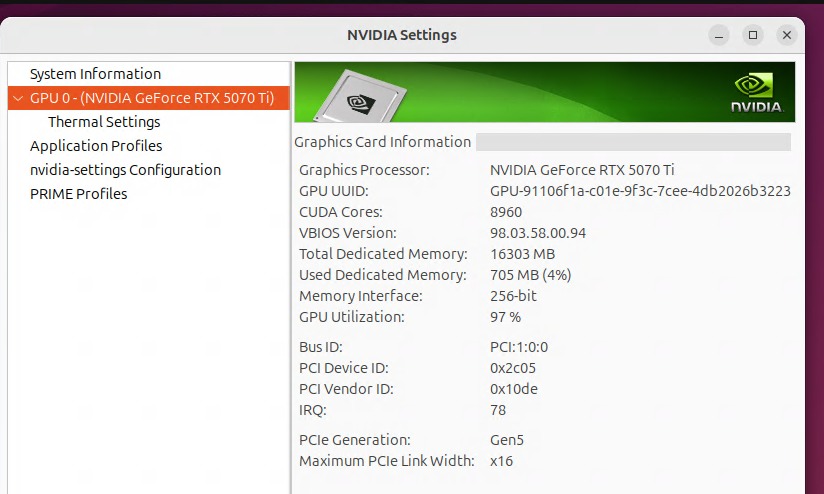The image size is (824, 494).
Task: Click the Used Dedicated Memory value 705 MB (4%)
Action: [530, 275]
